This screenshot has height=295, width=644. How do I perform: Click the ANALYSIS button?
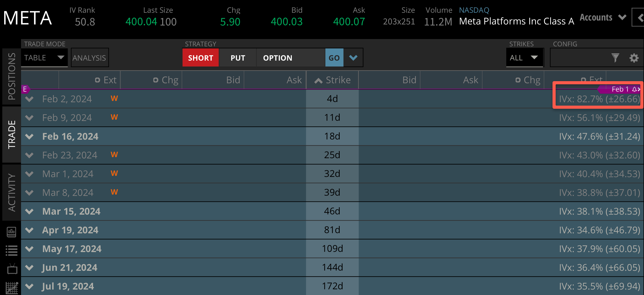coord(89,58)
